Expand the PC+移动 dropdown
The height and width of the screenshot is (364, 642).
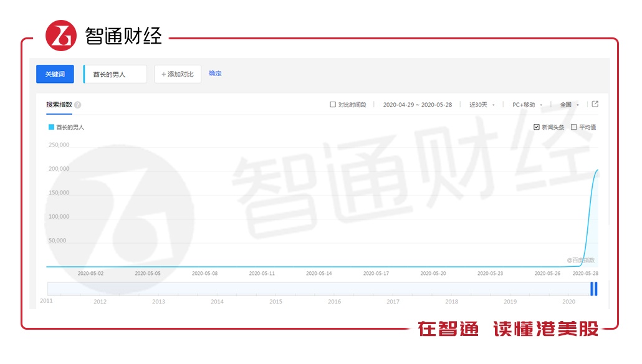coord(527,105)
